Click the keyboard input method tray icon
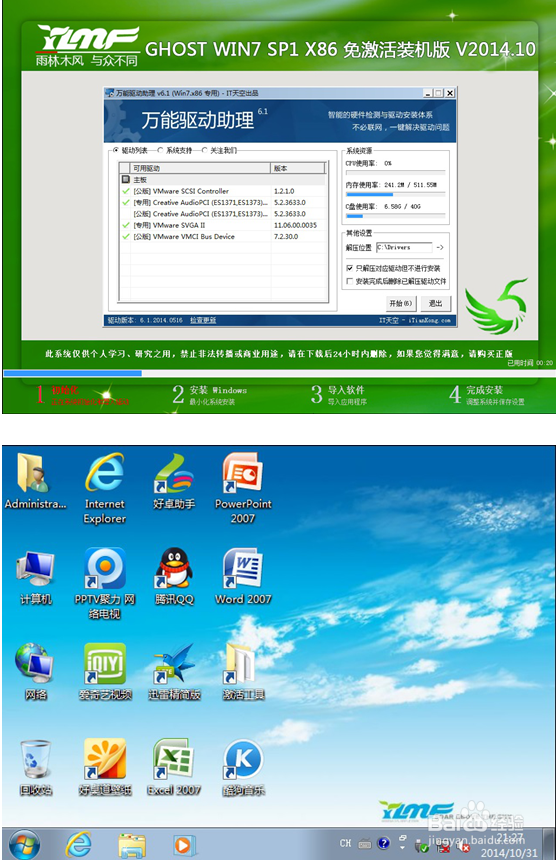 click(364, 844)
